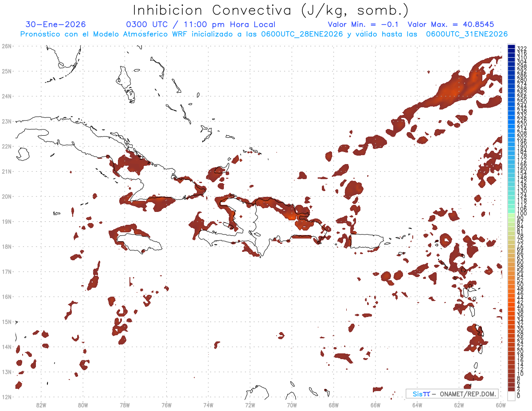
Task: Click the '60' color scale value
Action: click(x=520, y=262)
